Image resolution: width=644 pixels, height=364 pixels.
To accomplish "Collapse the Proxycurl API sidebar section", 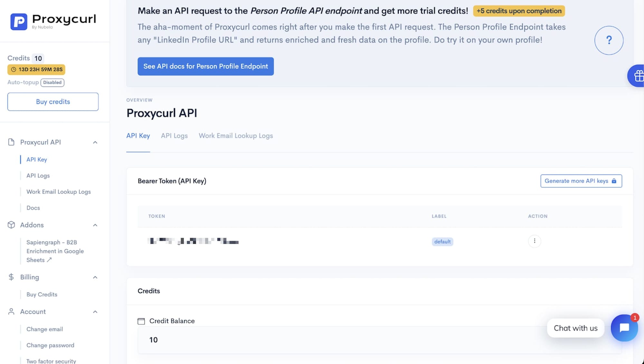I will pos(95,142).
